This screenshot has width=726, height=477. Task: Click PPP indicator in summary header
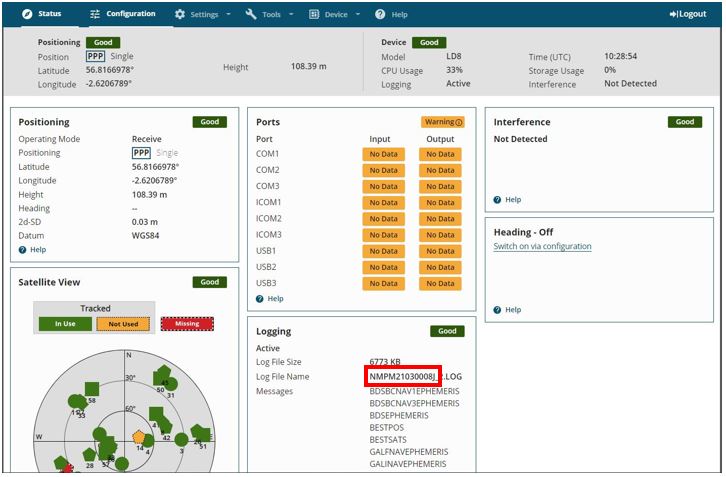(95, 56)
